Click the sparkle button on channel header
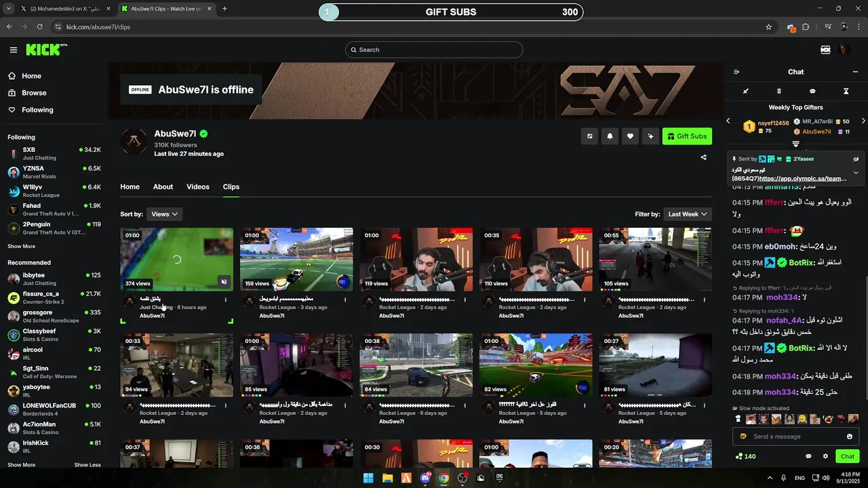Screen dimensions: 868x488 click(650, 136)
